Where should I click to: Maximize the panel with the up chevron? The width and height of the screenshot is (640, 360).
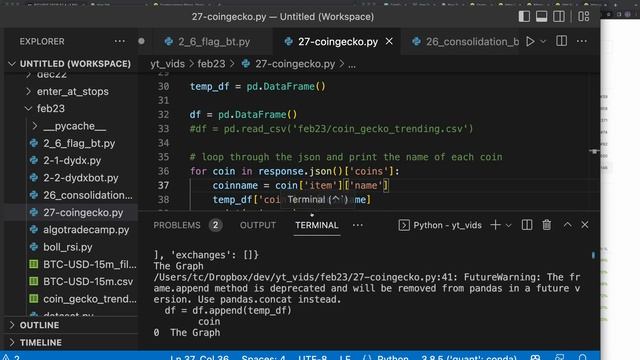[x=567, y=225]
